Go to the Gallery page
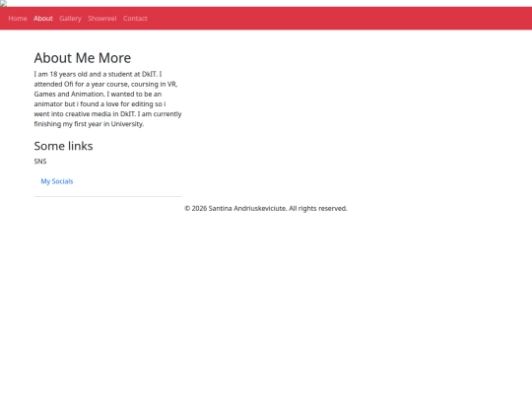 70,19
